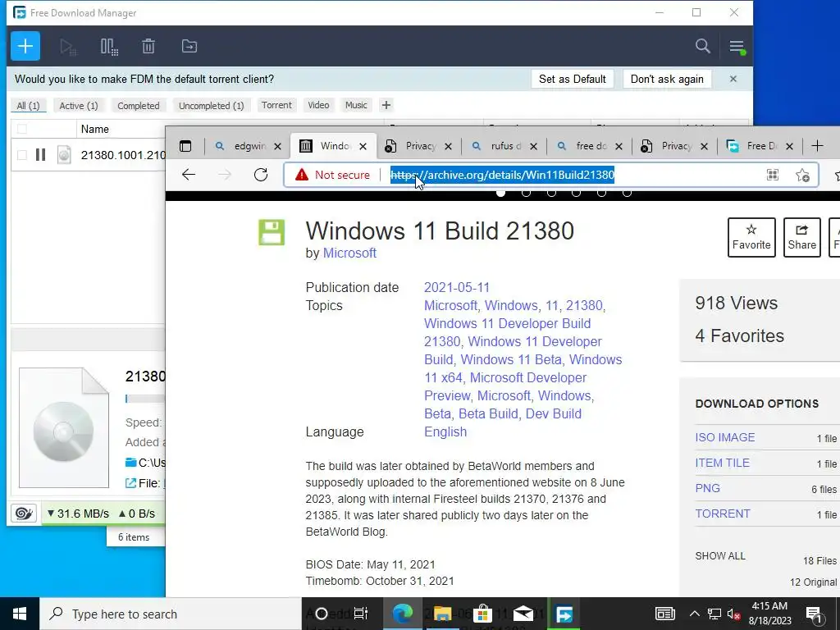Open the FDM hamburger menu
Screen dimensions: 840x630
737,47
